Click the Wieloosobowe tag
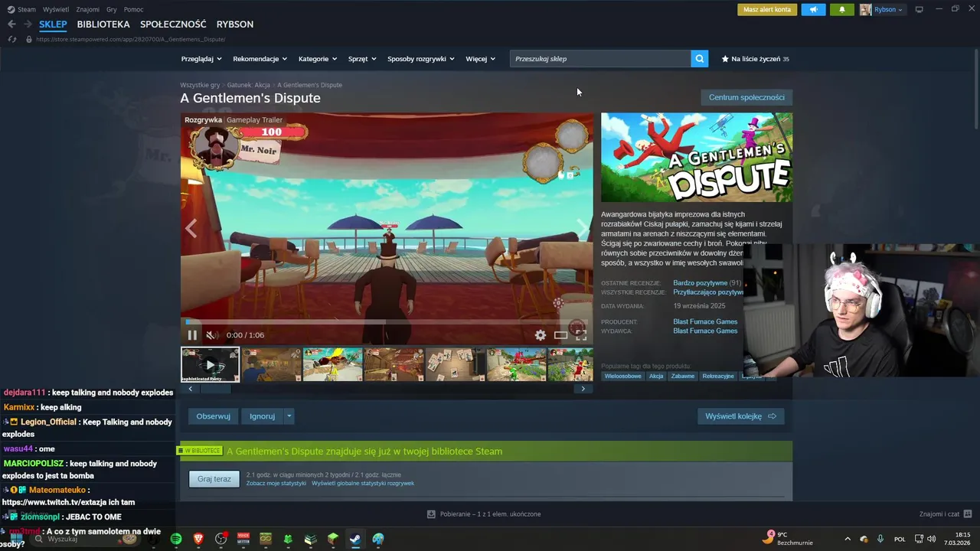This screenshot has height=551, width=980. click(622, 376)
